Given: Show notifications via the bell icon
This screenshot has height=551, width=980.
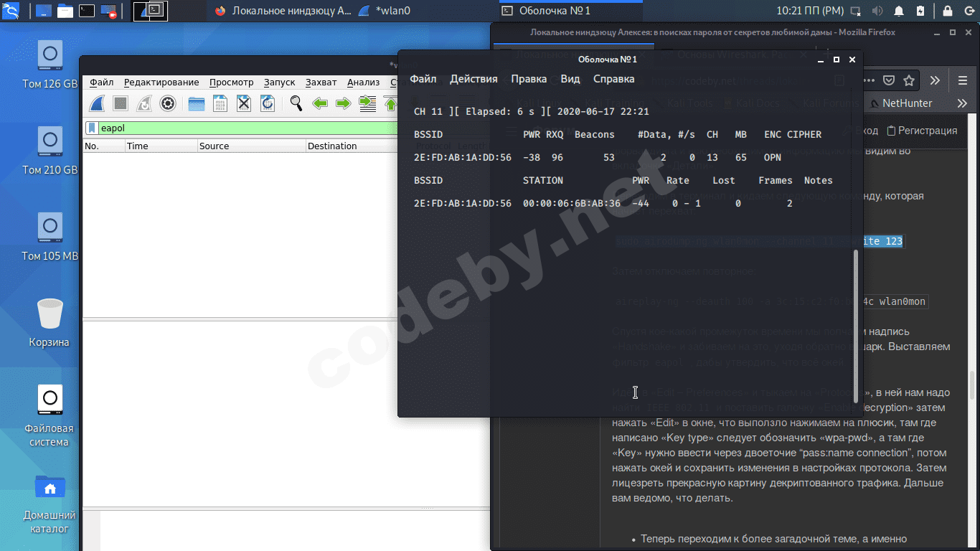Looking at the screenshot, I should (899, 11).
